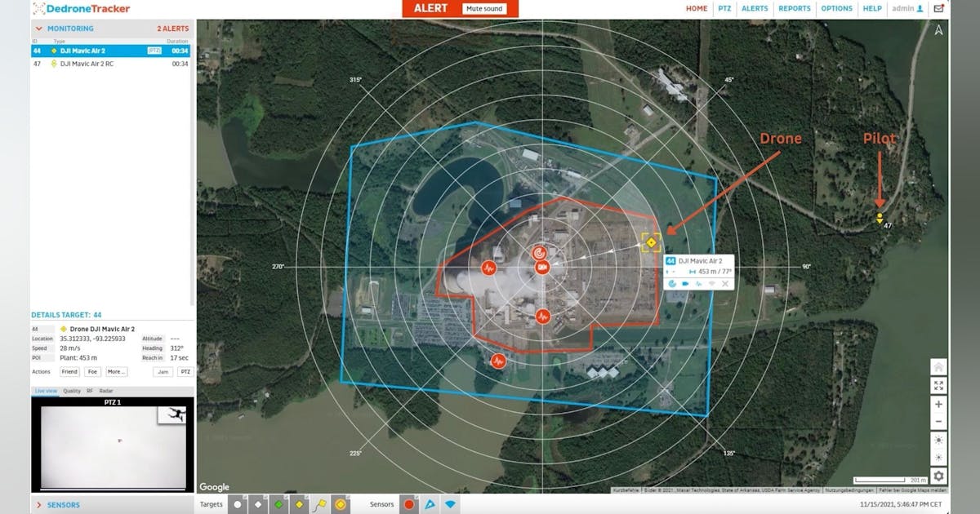Expand the Sensors panel
This screenshot has width=980, height=514.
[38, 505]
